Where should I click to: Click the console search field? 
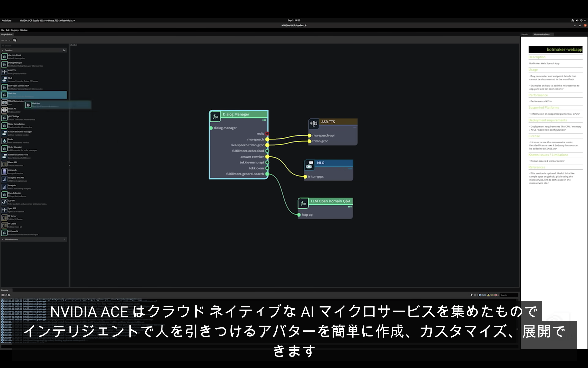tap(509, 295)
